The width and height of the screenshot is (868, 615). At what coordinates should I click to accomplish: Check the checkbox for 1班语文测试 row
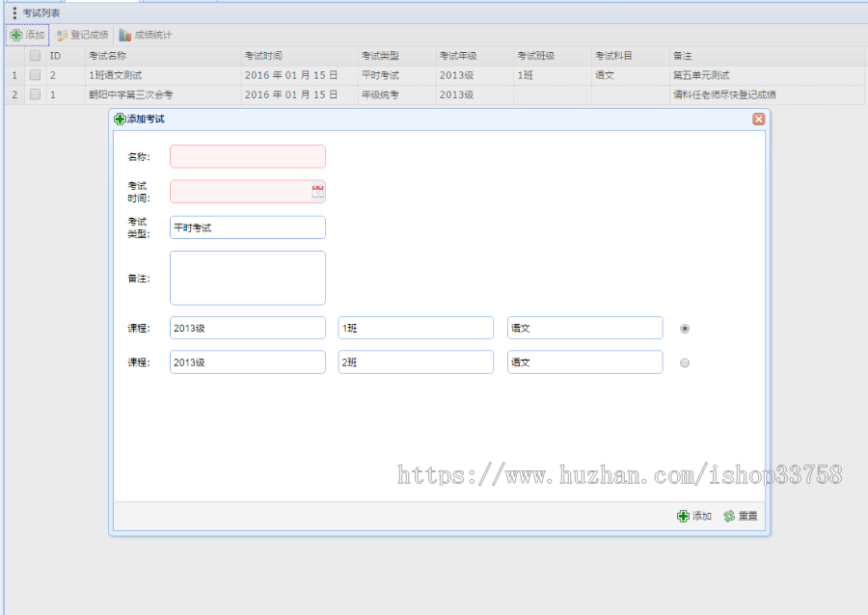point(35,75)
